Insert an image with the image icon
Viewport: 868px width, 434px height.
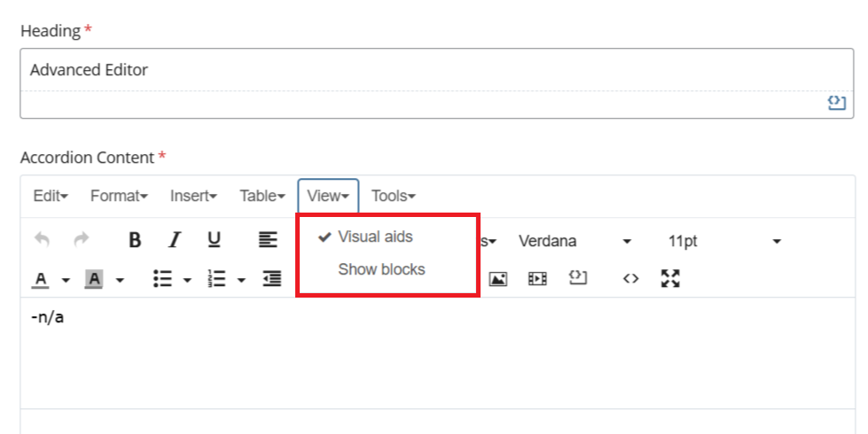[x=498, y=279]
